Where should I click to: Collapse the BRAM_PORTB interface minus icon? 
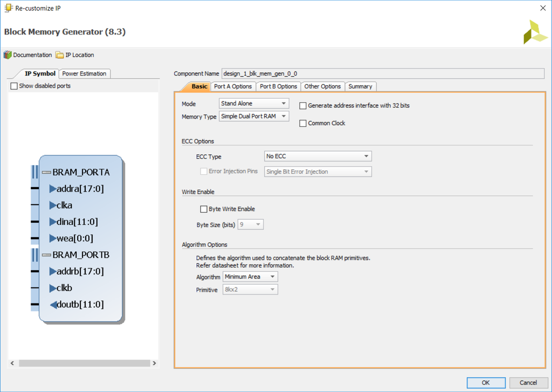pos(46,255)
